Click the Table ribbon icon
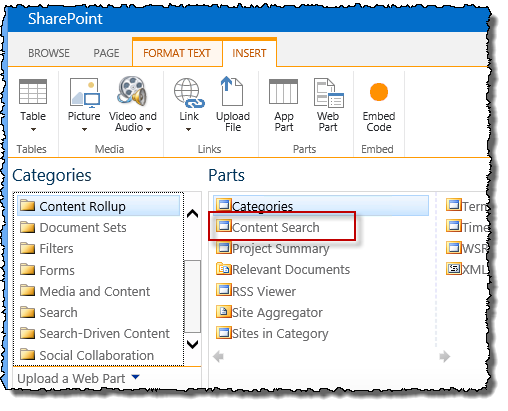This screenshot has height=411, width=508. (33, 92)
